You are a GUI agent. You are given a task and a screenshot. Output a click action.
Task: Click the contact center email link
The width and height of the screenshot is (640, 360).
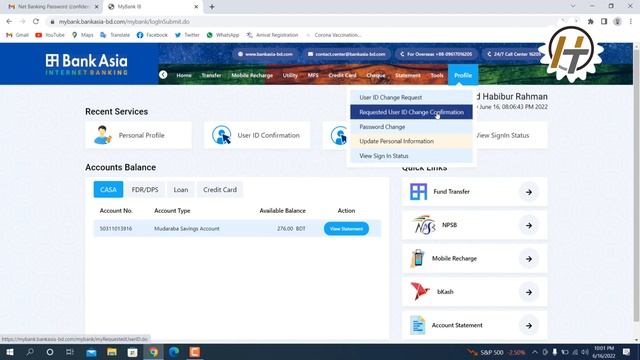347,54
